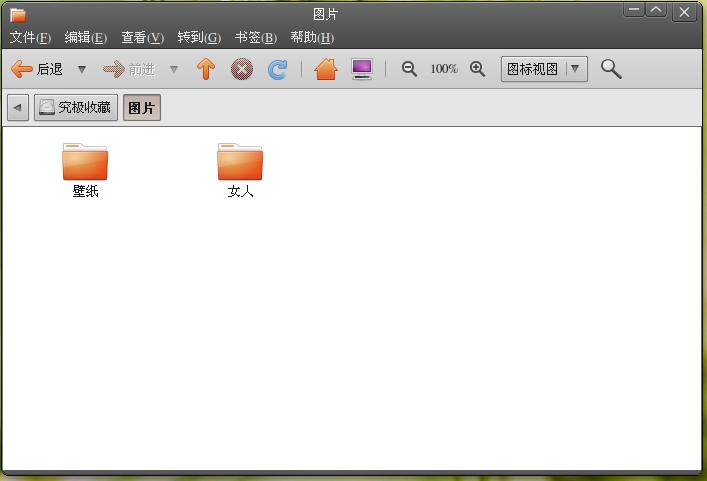Select the 壁纸 folder icon

85,161
